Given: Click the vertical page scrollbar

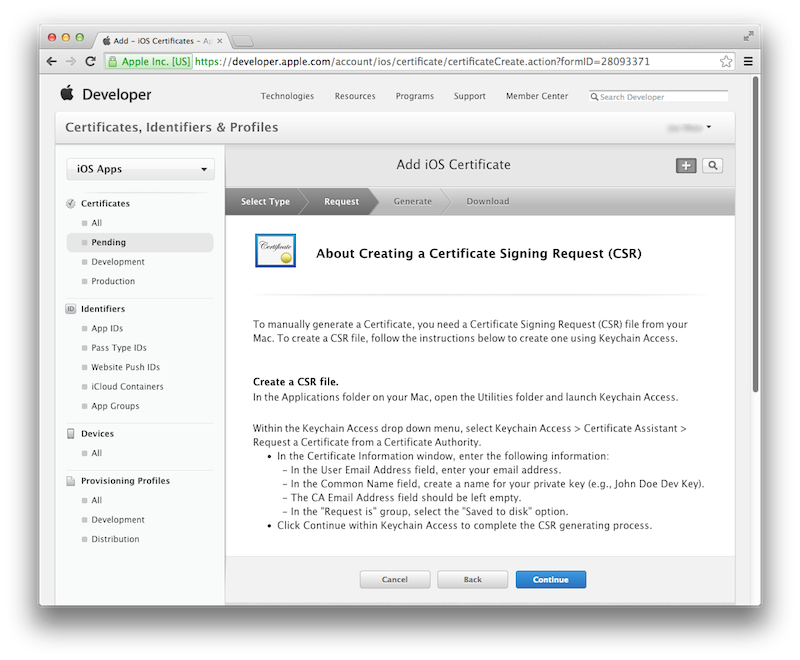Looking at the screenshot, I should click(x=756, y=234).
